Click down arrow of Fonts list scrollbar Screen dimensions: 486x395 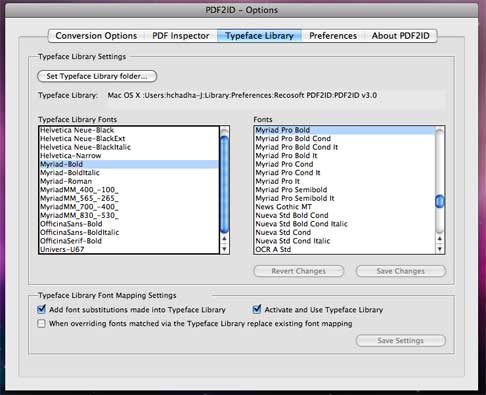point(440,249)
